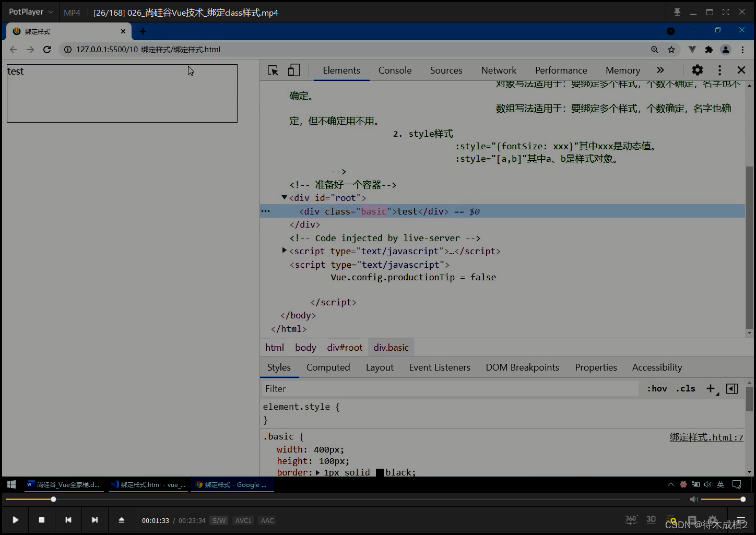756x535 pixels.
Task: Open the Properties pane
Action: click(596, 367)
